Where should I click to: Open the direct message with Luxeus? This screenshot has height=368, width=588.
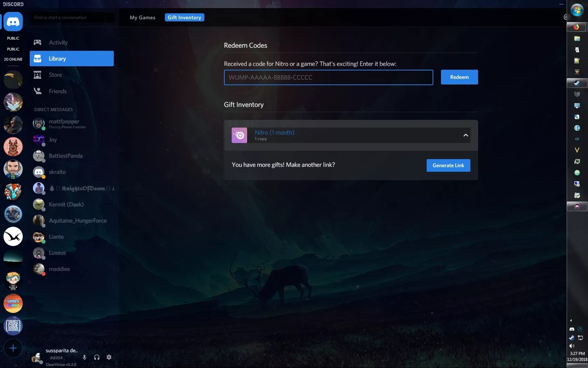[x=72, y=253]
